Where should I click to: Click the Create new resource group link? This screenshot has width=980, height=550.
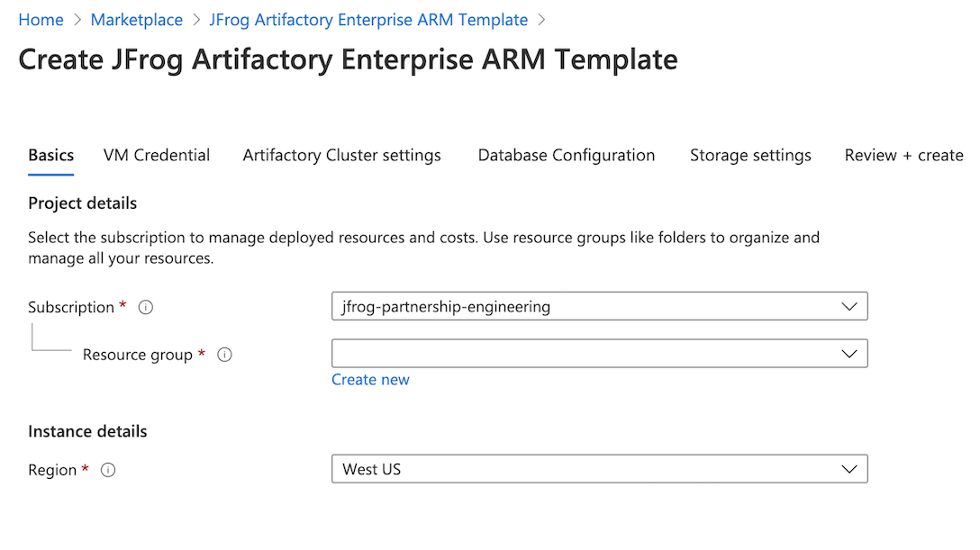pos(370,380)
